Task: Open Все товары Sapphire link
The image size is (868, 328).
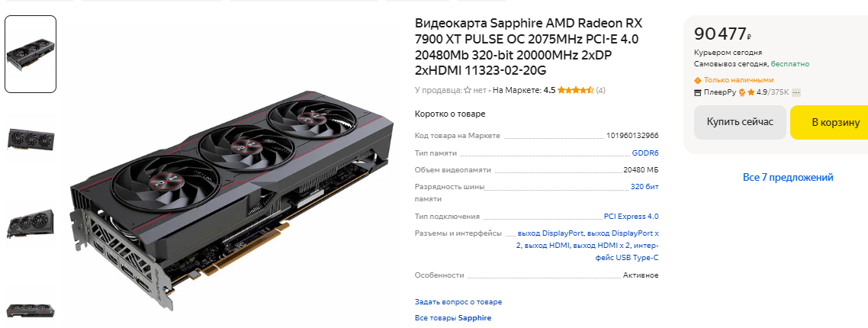Action: (x=453, y=318)
